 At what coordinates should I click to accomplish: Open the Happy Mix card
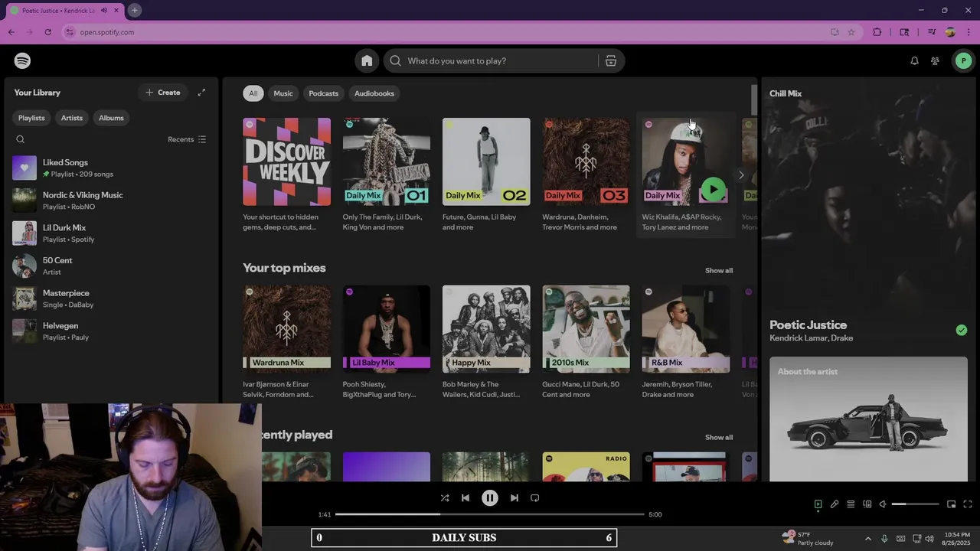point(486,342)
